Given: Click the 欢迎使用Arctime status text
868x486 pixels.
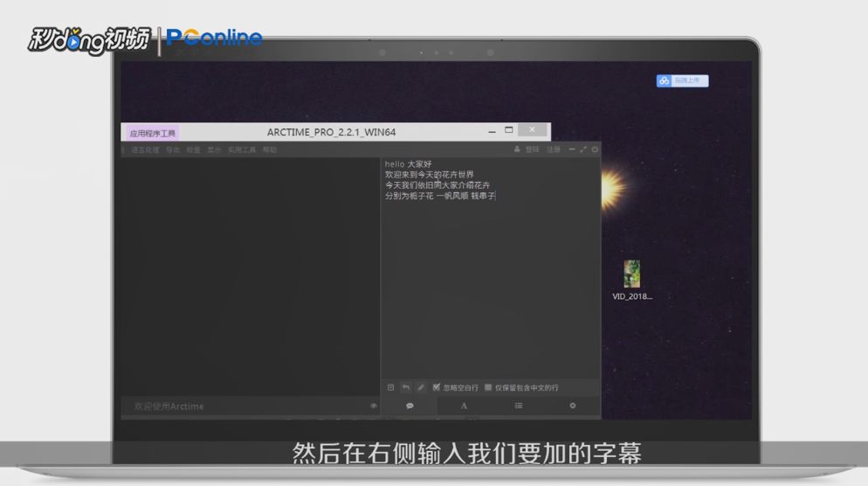Looking at the screenshot, I should coord(169,406).
